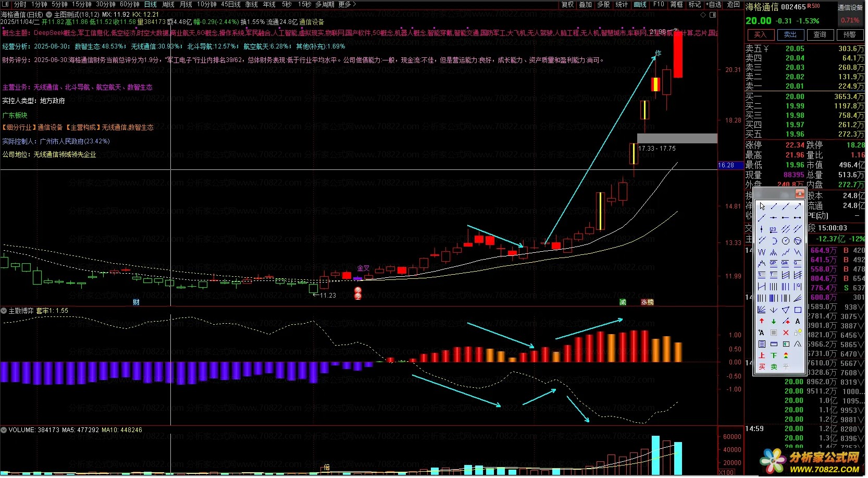Expand the 主散博弈 indicator menu
This screenshot has height=478, width=868.
click(4, 311)
